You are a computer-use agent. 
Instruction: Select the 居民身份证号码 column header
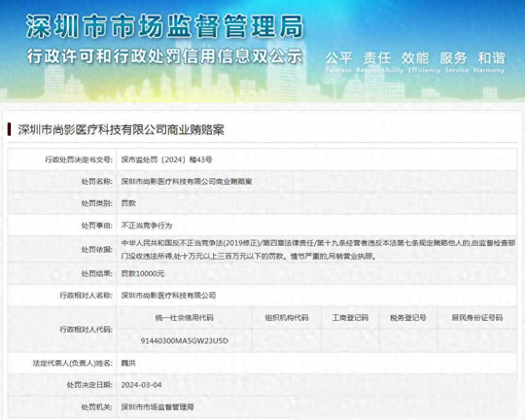[x=477, y=318]
